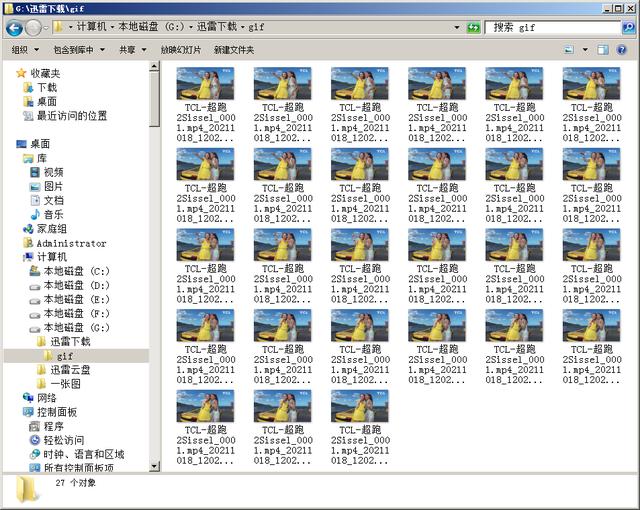Click the back navigation arrow button
This screenshot has width=640, height=510.
tap(14, 28)
